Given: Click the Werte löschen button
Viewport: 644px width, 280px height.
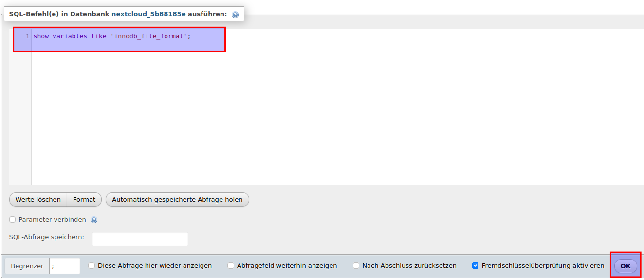Looking at the screenshot, I should [37, 199].
